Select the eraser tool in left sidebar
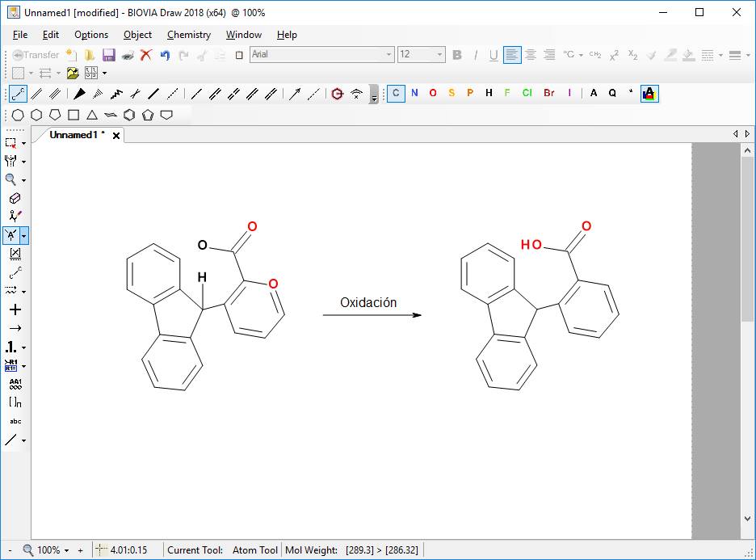The width and height of the screenshot is (756, 560). click(15, 198)
